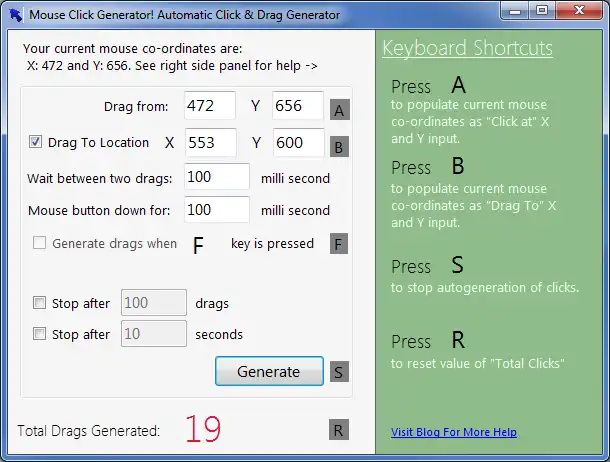This screenshot has width=610, height=462.
Task: Focus the Drag from X field 472
Action: (210, 105)
